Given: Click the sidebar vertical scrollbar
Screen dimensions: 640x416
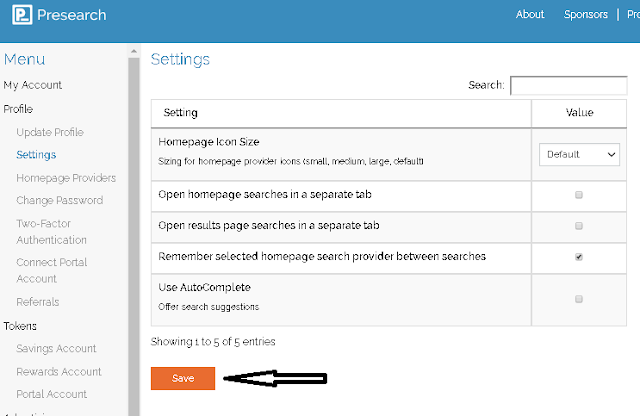Looking at the screenshot, I should 134,230.
